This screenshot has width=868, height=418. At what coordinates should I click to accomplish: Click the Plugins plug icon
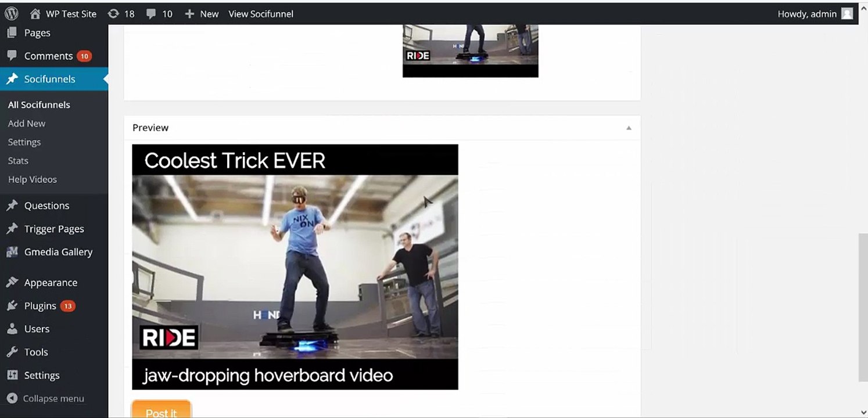[x=12, y=306]
